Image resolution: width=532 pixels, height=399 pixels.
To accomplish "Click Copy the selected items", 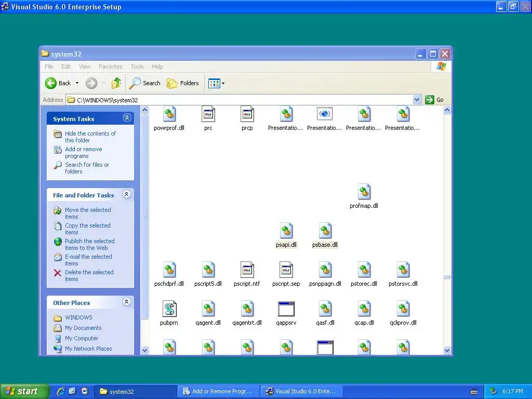I will (87, 229).
